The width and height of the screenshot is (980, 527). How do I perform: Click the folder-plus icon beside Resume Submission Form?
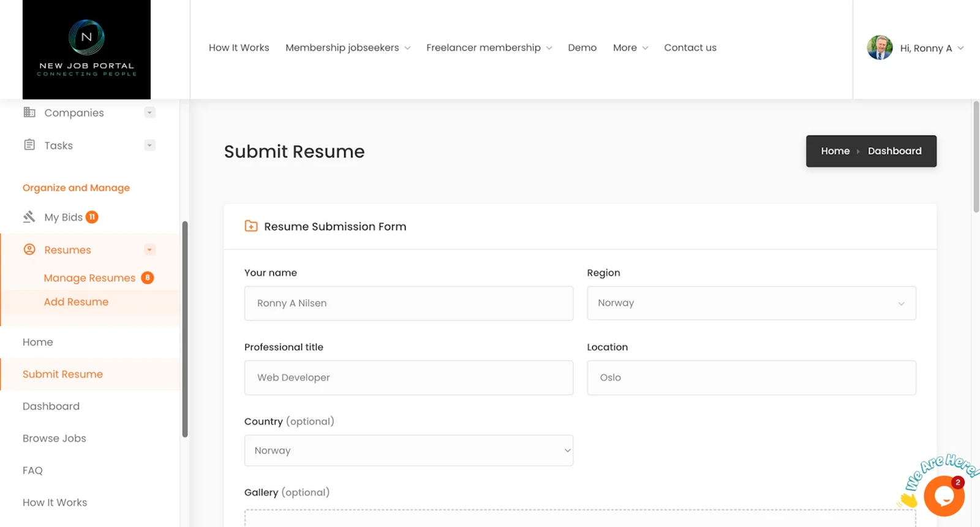point(251,226)
